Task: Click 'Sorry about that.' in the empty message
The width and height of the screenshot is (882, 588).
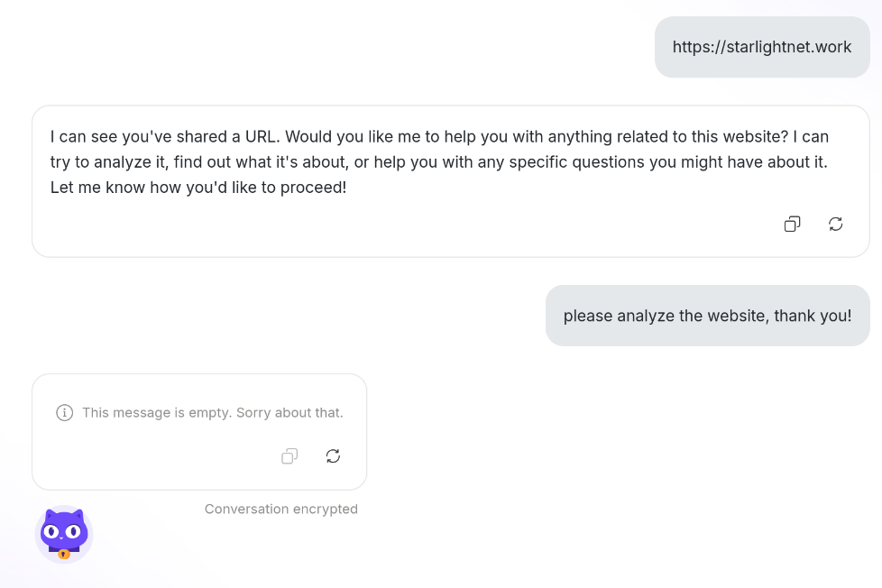Action: coord(289,412)
